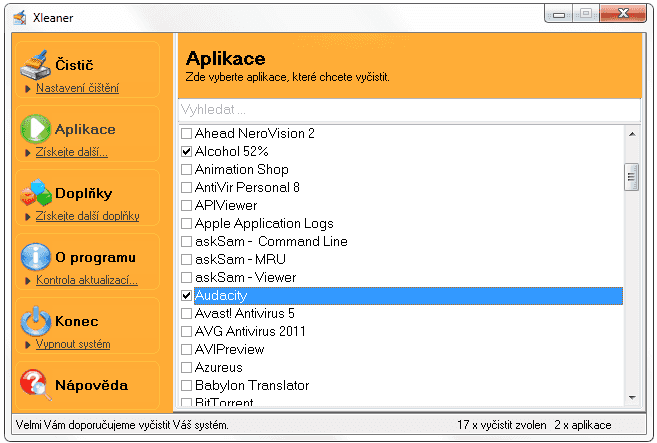The image size is (657, 443).
Task: Open Nastavení čištění link
Action: (78, 88)
